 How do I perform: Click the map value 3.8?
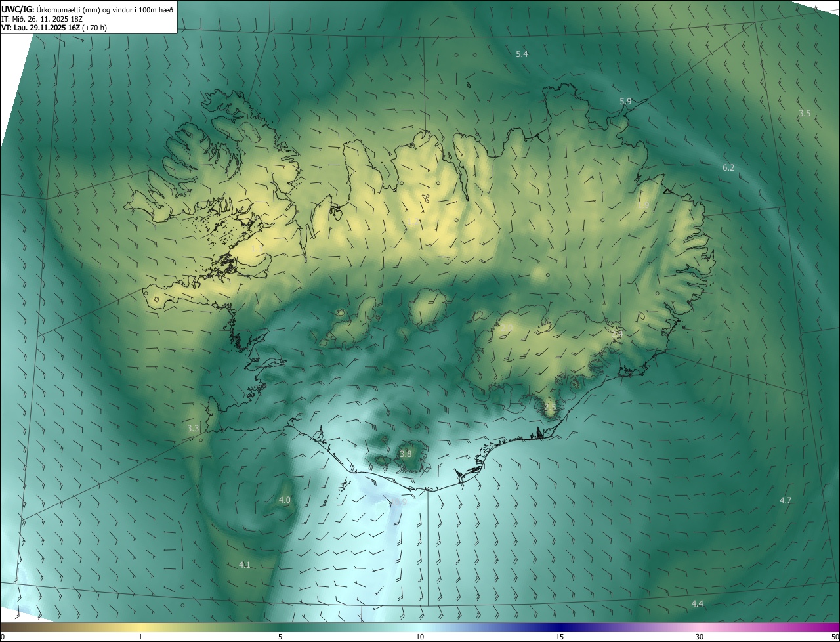coord(406,454)
